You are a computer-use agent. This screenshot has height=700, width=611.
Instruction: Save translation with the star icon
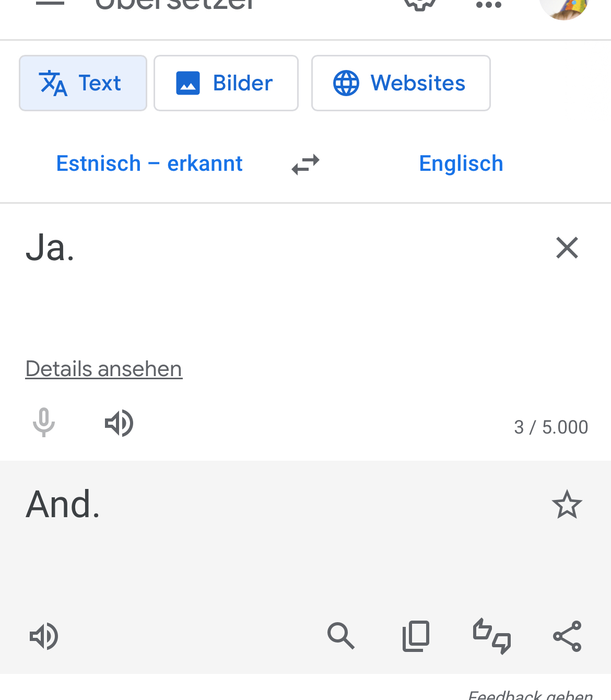[x=567, y=505]
